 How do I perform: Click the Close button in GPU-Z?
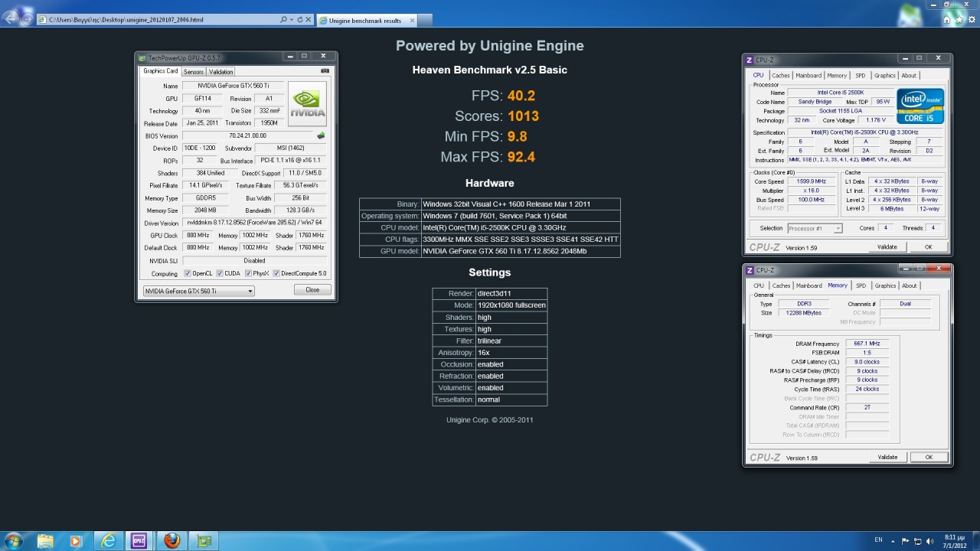tap(312, 290)
